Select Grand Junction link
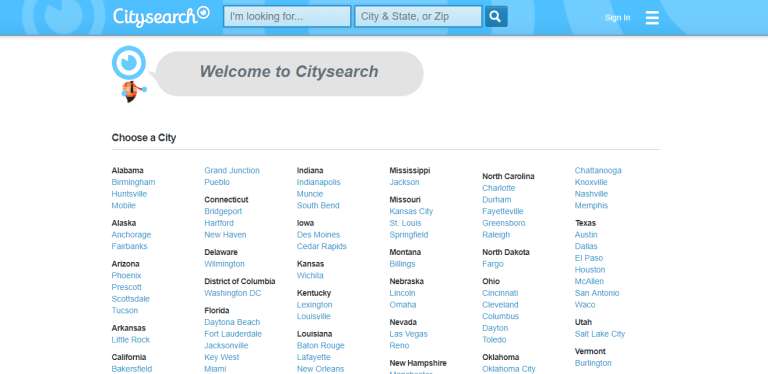 [x=232, y=170]
